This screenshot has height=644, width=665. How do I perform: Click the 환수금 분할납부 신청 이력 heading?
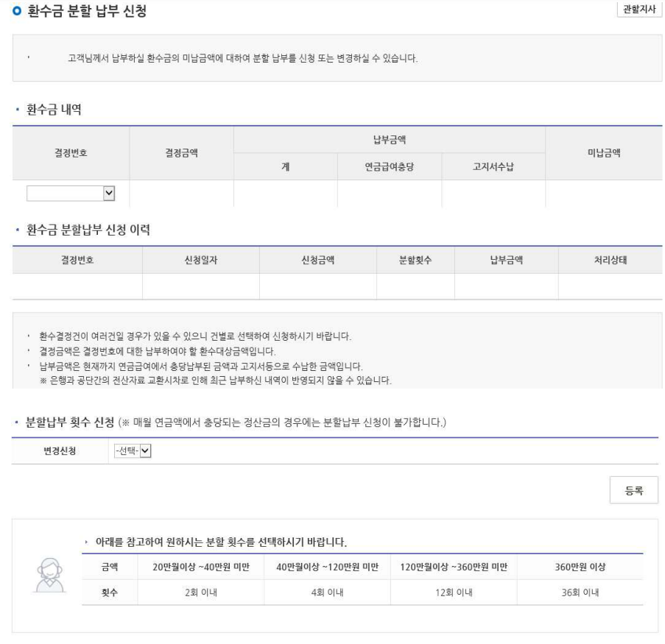coord(87,230)
